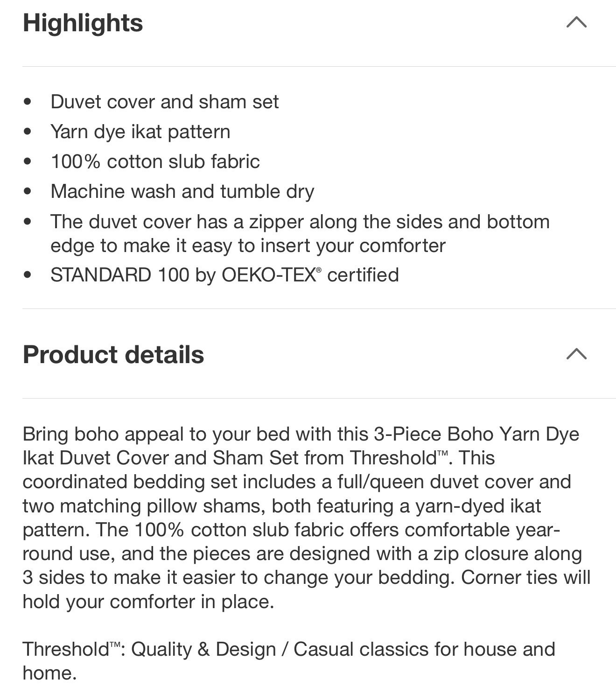Select the 'Corner ties will hold' sentence

(x=307, y=589)
